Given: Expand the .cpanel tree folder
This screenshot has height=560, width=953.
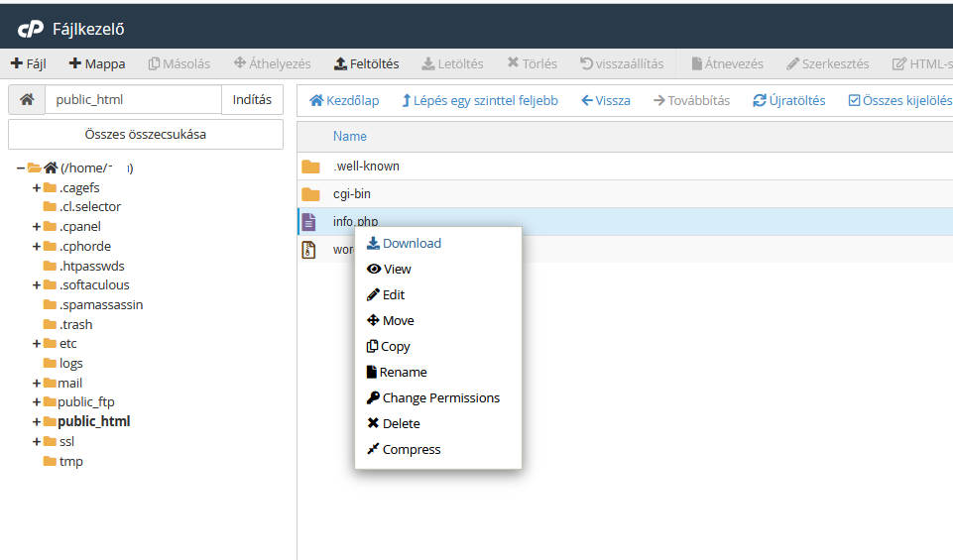Looking at the screenshot, I should pyautogui.click(x=37, y=227).
